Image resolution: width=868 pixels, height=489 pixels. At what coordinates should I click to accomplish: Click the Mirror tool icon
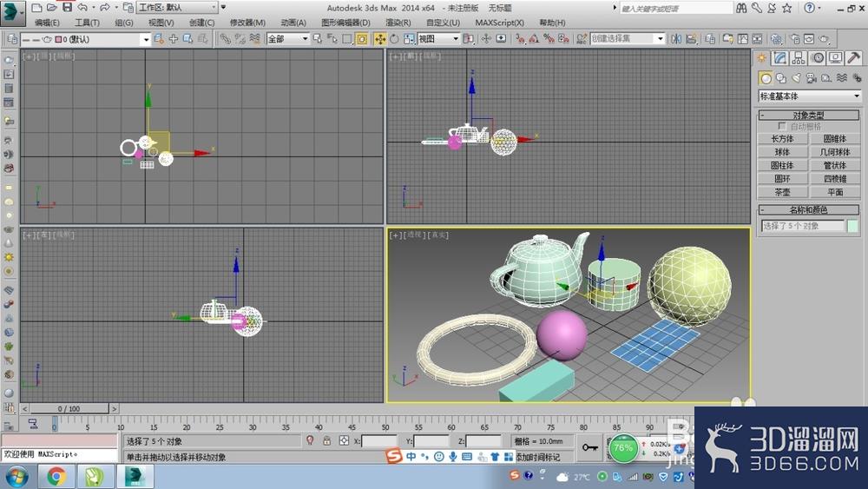(676, 39)
